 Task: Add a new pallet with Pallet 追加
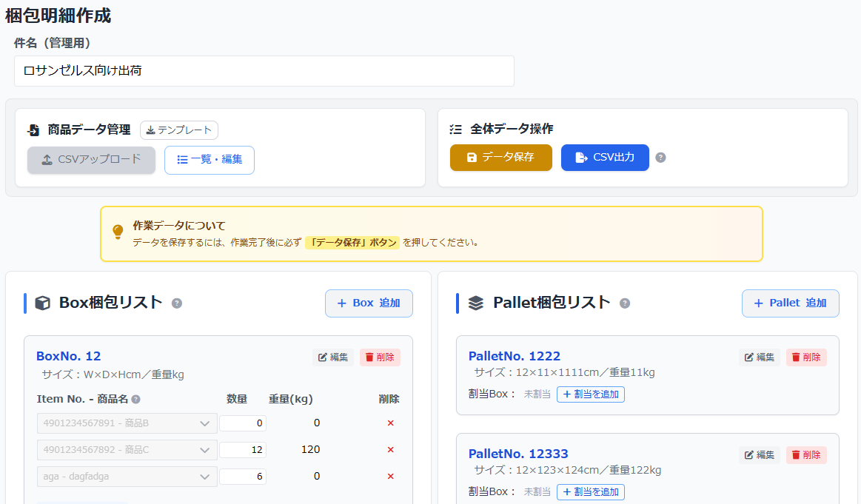pyautogui.click(x=790, y=303)
